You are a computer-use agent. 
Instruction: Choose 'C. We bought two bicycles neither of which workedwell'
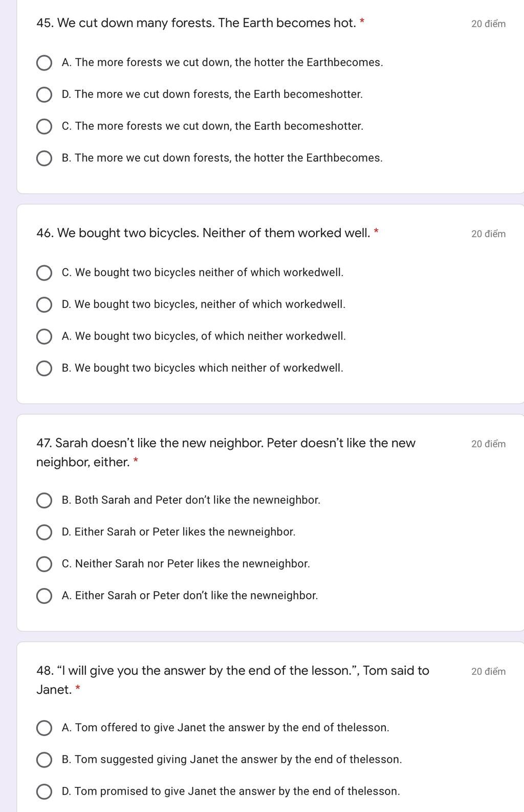[44, 273]
